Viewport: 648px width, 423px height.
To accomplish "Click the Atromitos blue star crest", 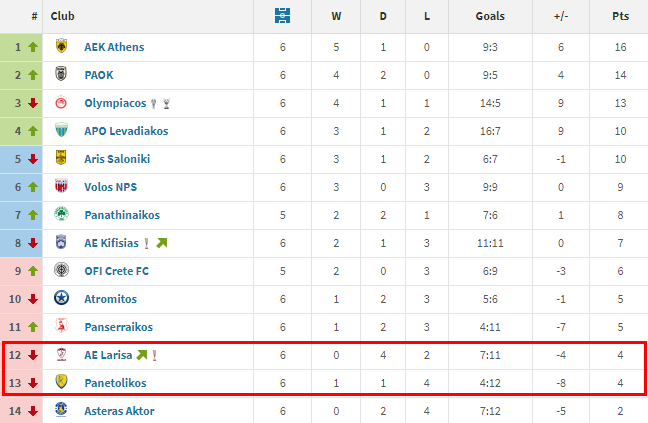I will pyautogui.click(x=61, y=299).
